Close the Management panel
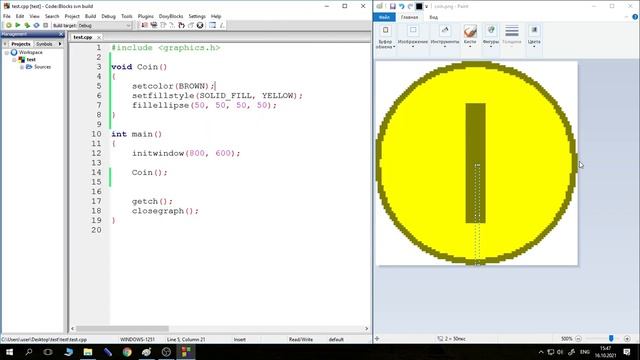The image size is (640, 360). tap(61, 34)
